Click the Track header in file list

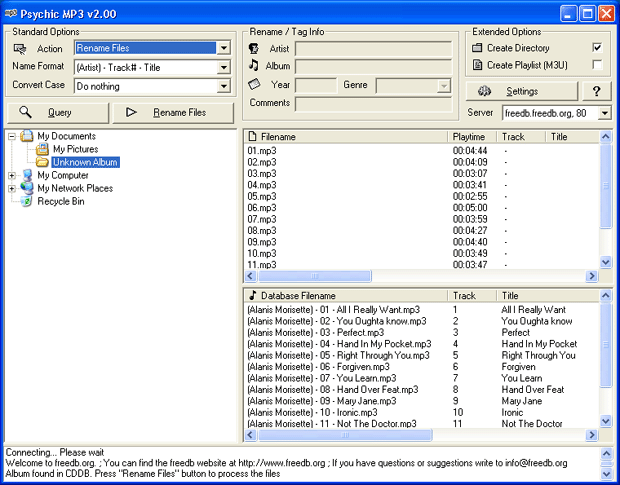521,137
